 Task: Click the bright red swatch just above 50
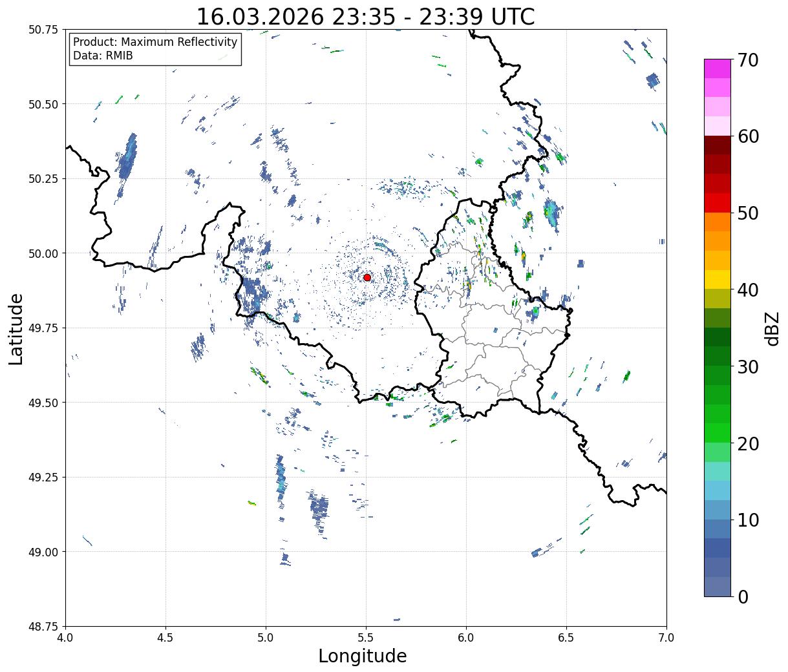[x=718, y=203]
